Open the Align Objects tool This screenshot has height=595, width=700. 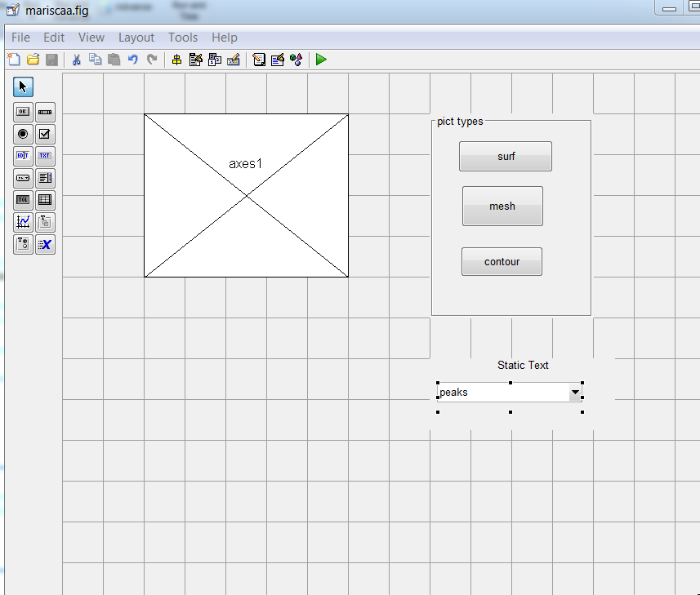(176, 59)
